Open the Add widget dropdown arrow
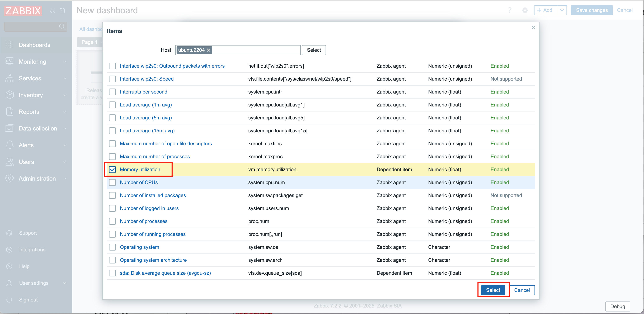The height and width of the screenshot is (314, 644). [562, 10]
